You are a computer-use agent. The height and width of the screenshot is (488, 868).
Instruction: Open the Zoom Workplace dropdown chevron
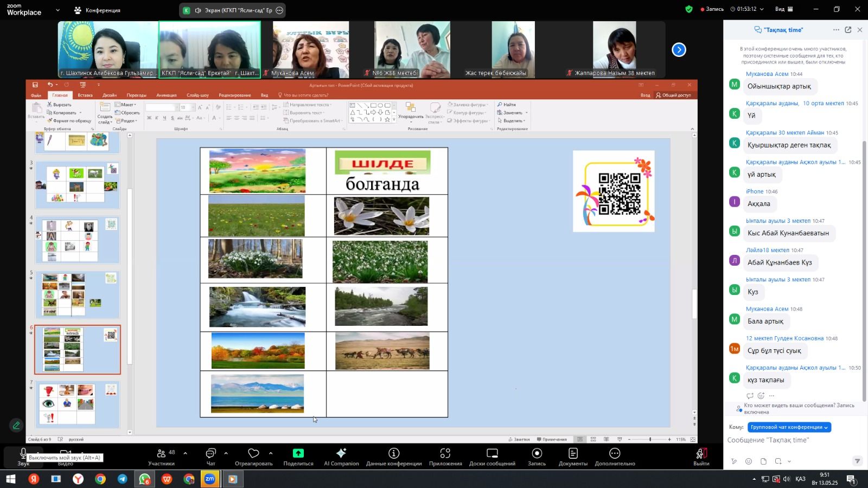tap(58, 10)
